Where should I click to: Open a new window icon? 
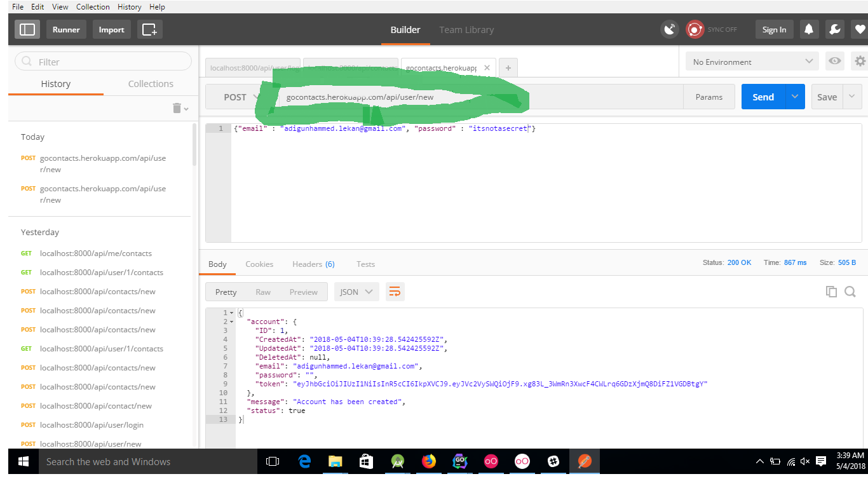click(x=149, y=29)
